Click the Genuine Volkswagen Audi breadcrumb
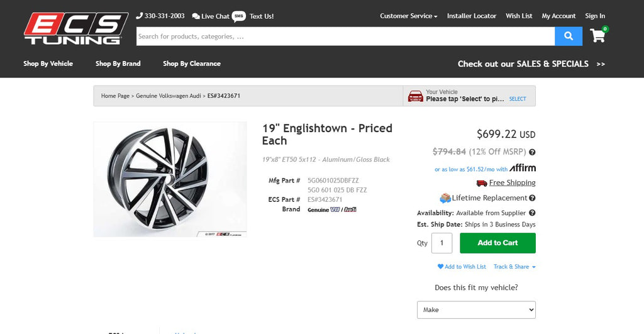Viewport: 644px width, 334px height. (169, 96)
